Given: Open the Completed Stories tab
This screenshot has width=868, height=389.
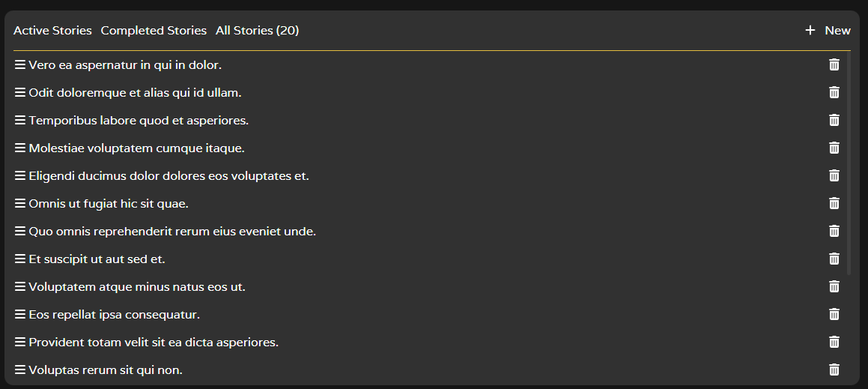Looking at the screenshot, I should (x=154, y=31).
